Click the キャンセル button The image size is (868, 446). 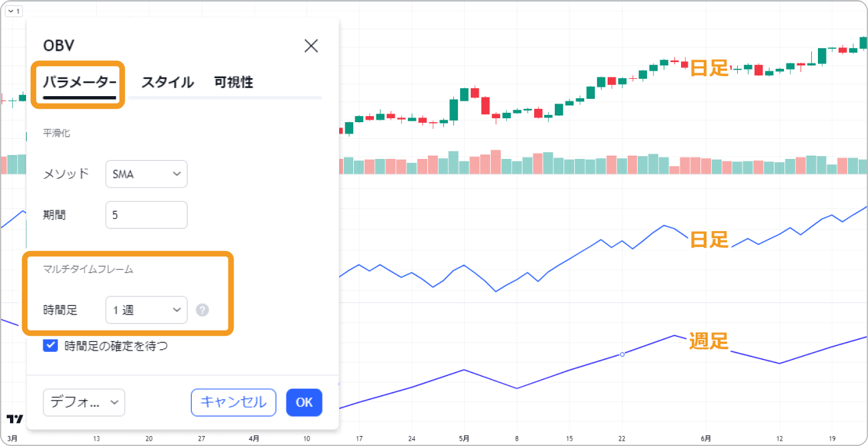coord(234,402)
